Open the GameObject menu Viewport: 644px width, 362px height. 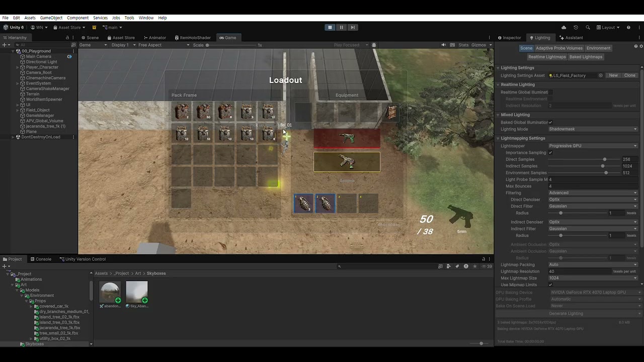[x=51, y=18]
